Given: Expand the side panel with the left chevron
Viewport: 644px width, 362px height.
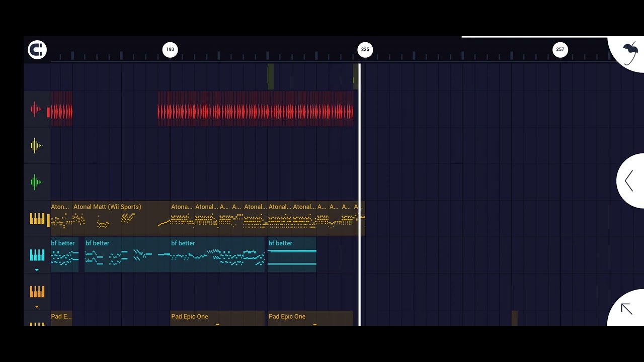Looking at the screenshot, I should pyautogui.click(x=630, y=181).
